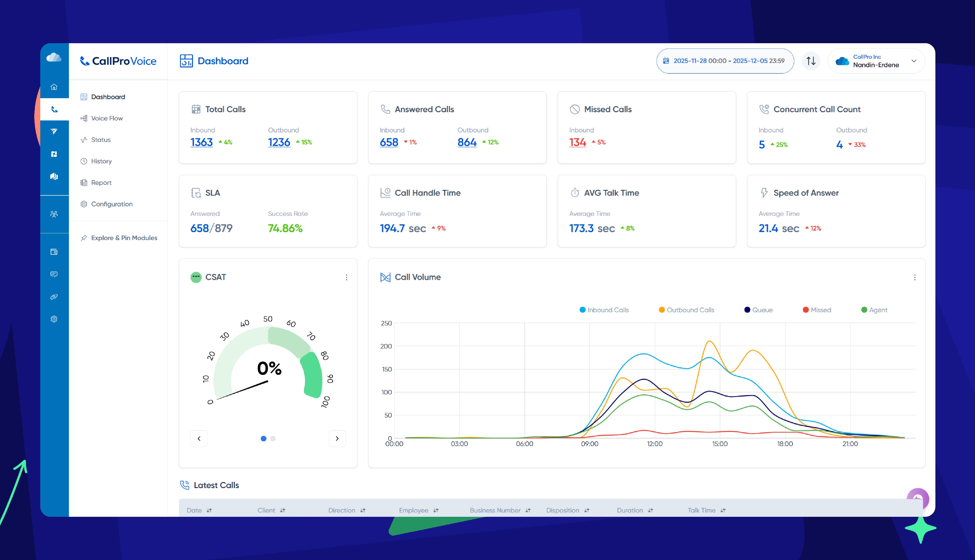Open the paper plane module icon
The image size is (975, 560).
[x=54, y=132]
